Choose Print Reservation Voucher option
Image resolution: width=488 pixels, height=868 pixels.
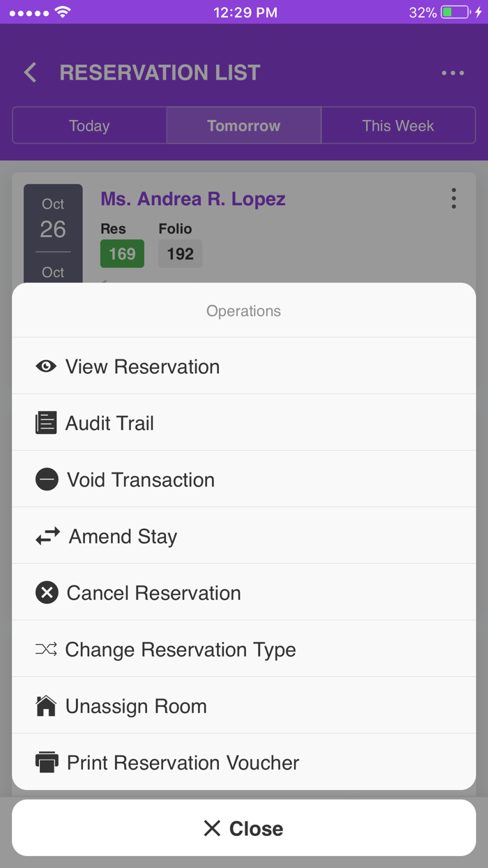point(183,763)
